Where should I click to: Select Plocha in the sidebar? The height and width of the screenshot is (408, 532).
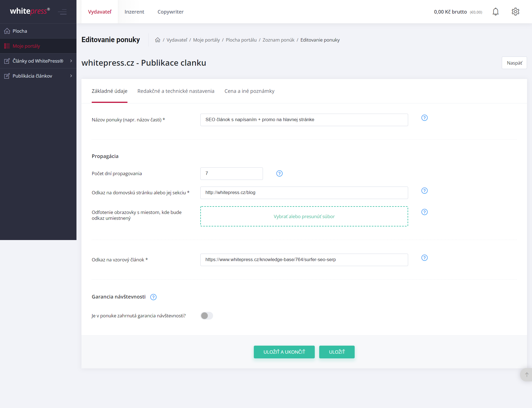pyautogui.click(x=38, y=31)
